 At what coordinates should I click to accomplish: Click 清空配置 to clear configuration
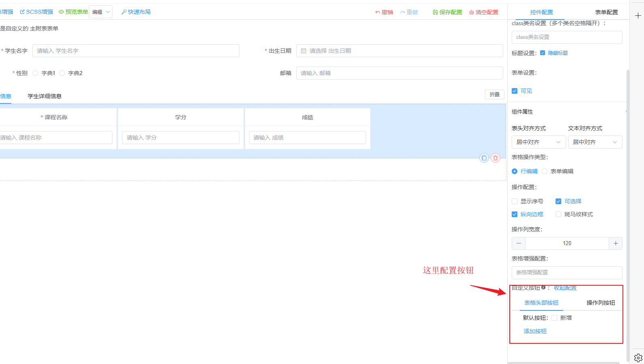484,12
